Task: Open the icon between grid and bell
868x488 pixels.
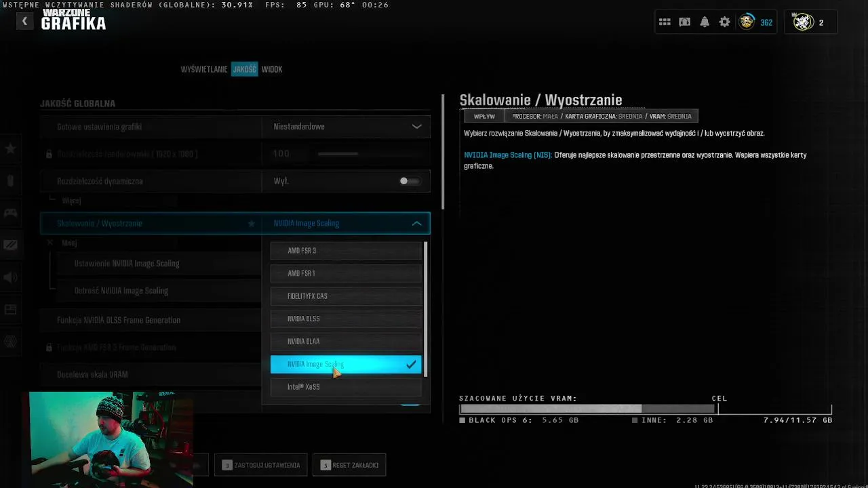Action: [x=685, y=22]
